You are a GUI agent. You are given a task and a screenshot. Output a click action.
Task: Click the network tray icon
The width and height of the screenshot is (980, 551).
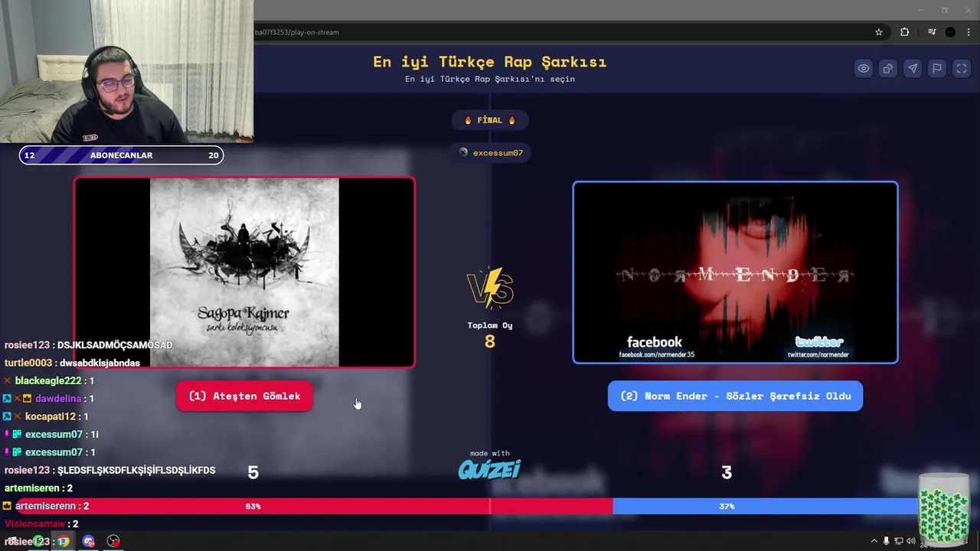pyautogui.click(x=899, y=541)
